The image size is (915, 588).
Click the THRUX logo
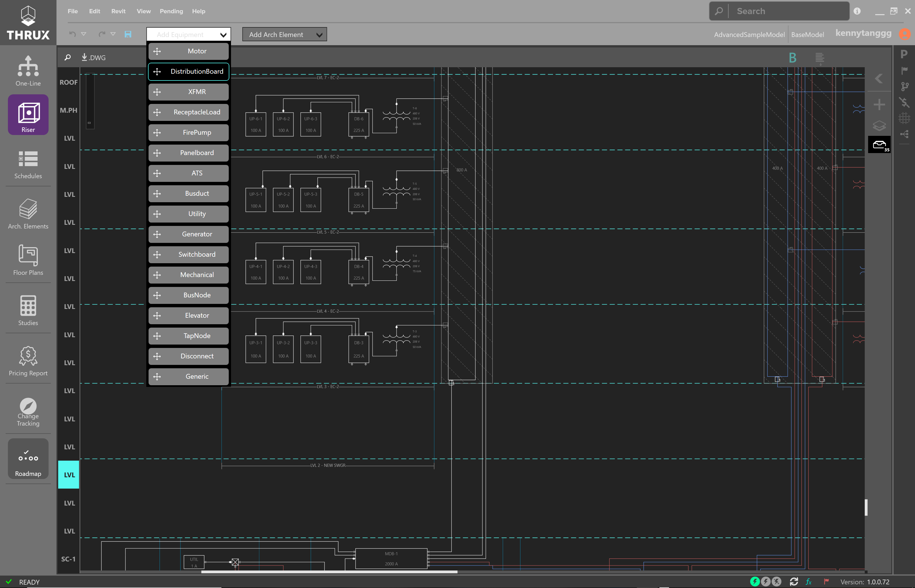(28, 23)
